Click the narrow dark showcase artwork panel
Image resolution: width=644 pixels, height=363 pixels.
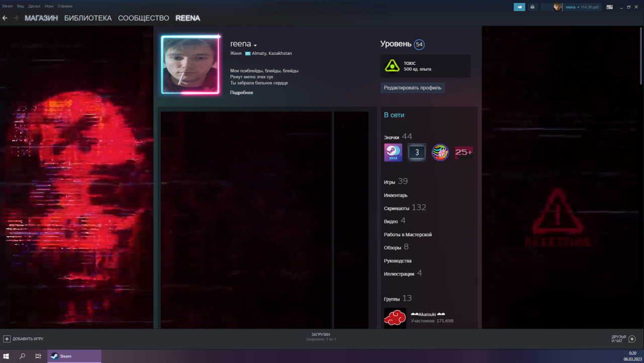351,220
